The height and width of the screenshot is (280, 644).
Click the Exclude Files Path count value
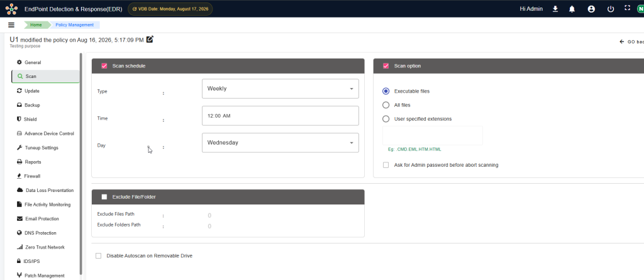click(x=209, y=215)
